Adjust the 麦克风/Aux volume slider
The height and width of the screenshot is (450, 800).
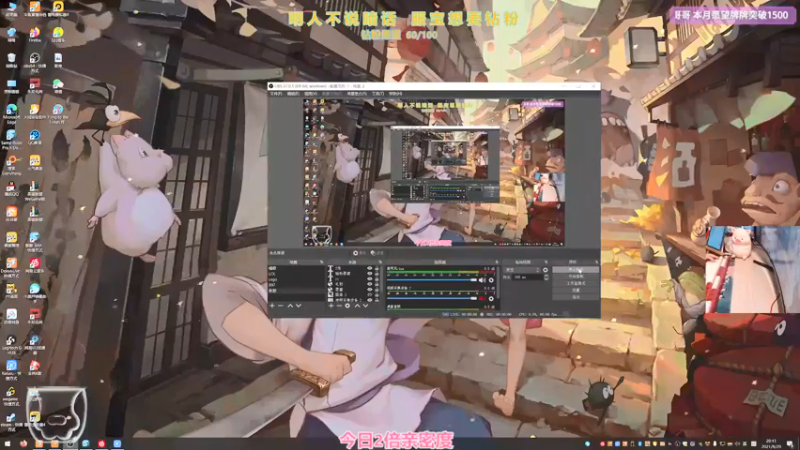point(432,280)
